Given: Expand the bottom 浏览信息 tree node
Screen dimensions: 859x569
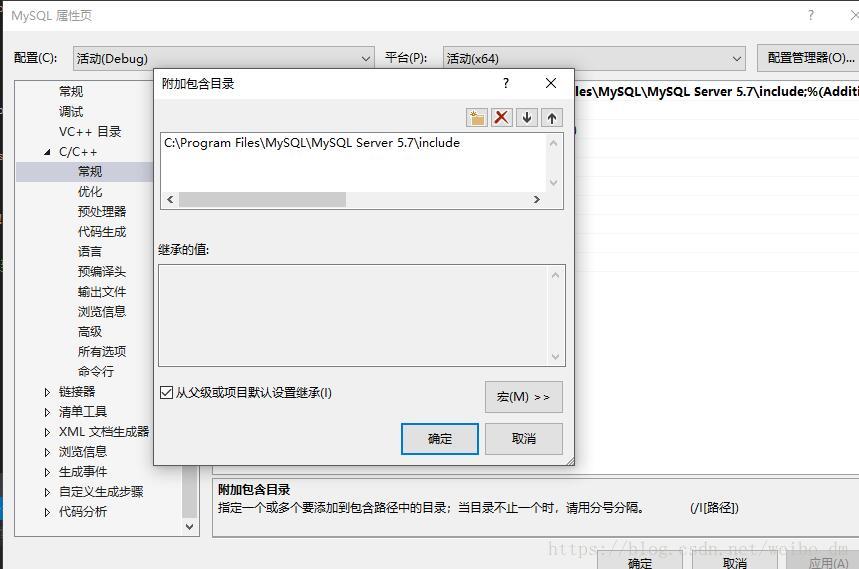Looking at the screenshot, I should (x=47, y=452).
